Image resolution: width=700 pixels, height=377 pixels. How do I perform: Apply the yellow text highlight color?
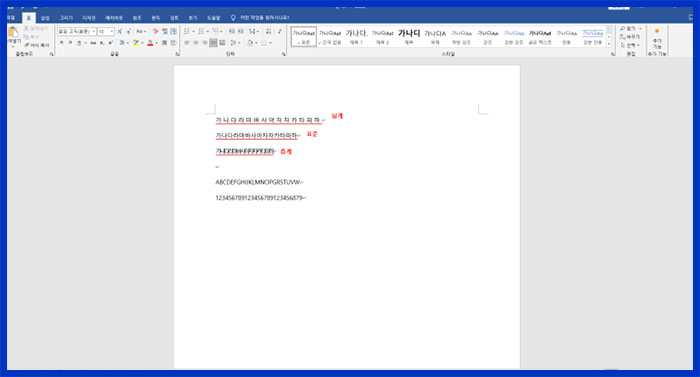tap(136, 42)
